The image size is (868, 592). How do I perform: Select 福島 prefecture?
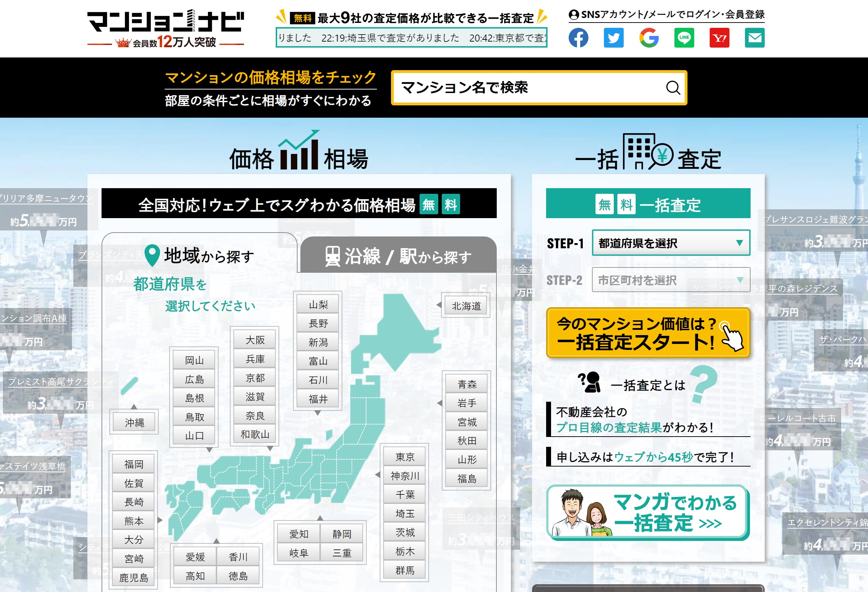466,478
